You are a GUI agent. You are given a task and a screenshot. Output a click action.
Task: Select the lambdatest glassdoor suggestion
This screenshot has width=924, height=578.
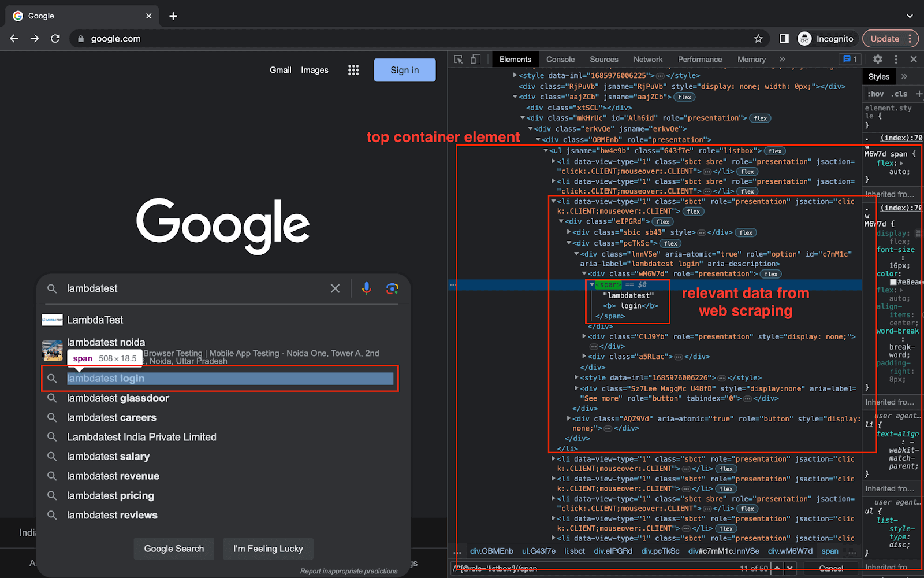tap(118, 398)
